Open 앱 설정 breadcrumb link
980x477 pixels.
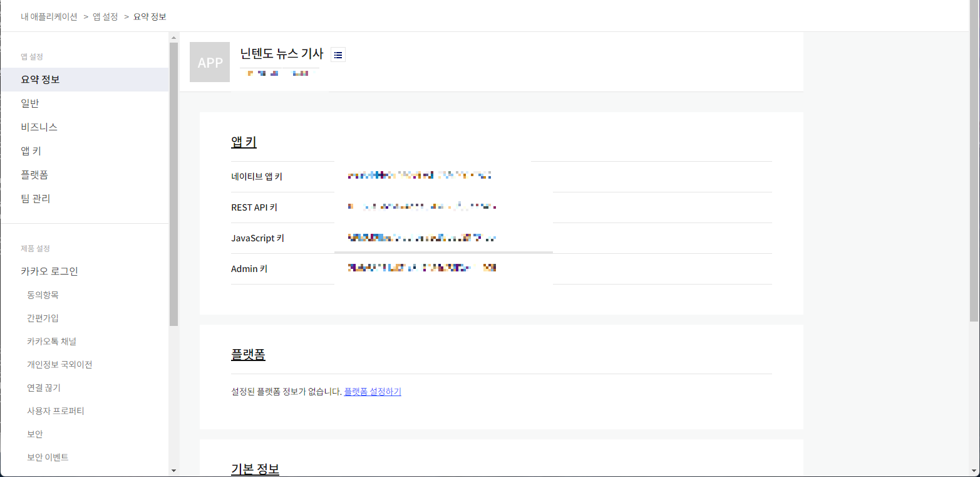click(x=105, y=17)
